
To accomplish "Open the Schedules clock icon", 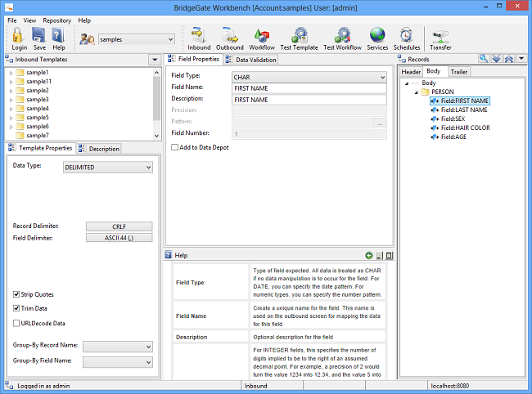I will pyautogui.click(x=407, y=36).
